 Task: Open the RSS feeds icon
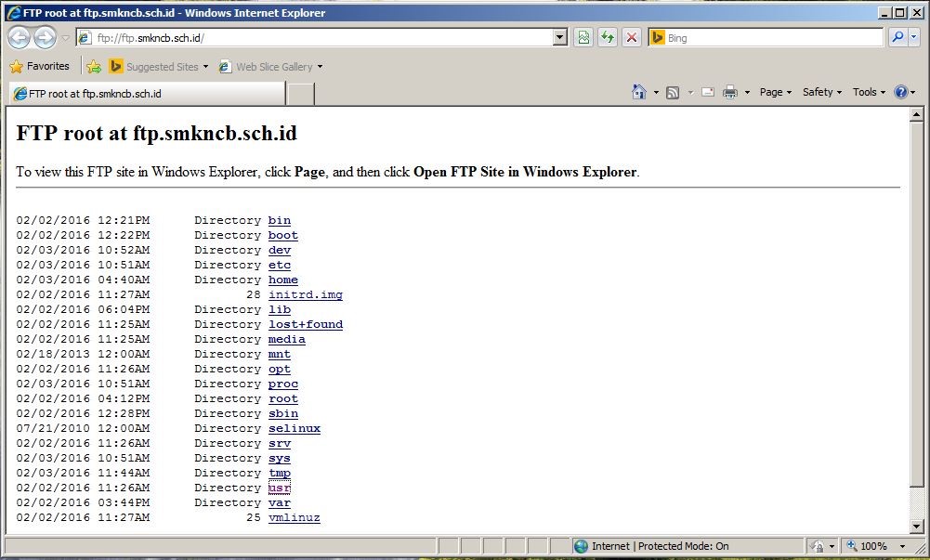[x=674, y=92]
